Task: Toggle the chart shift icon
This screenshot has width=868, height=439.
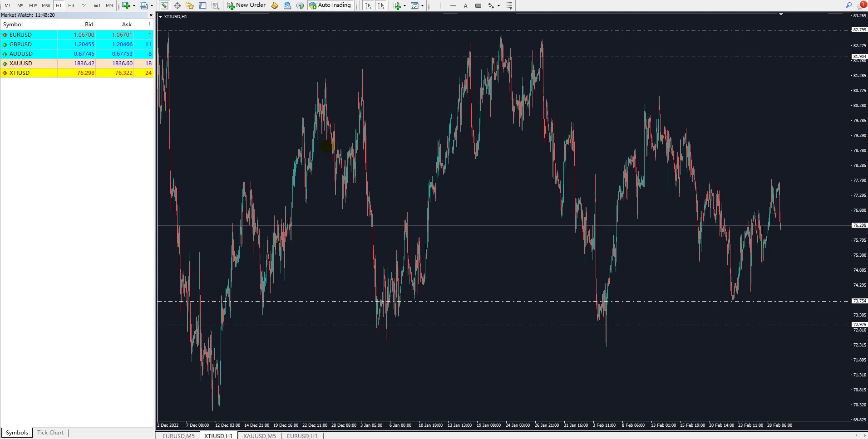Action: click(x=381, y=5)
